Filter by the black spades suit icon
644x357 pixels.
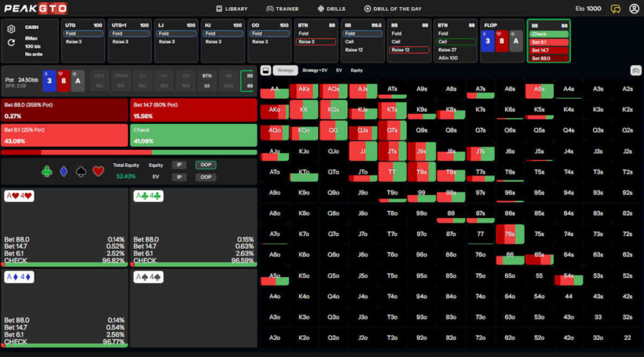[x=81, y=171]
